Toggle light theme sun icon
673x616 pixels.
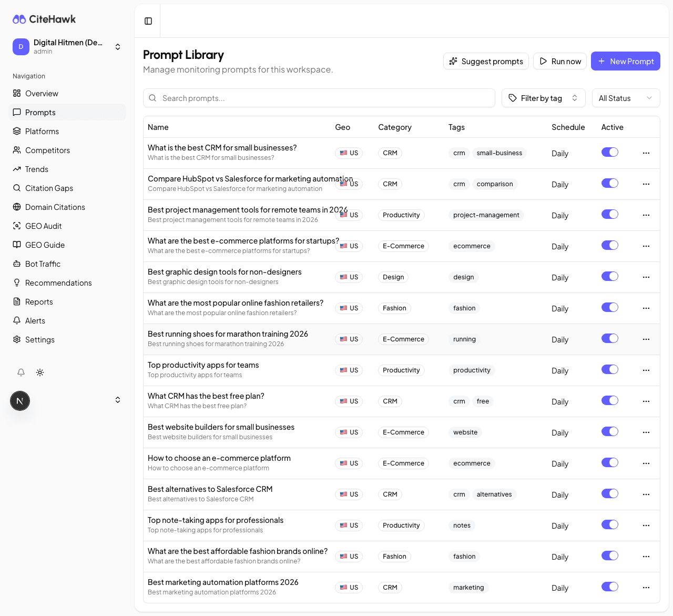point(40,372)
